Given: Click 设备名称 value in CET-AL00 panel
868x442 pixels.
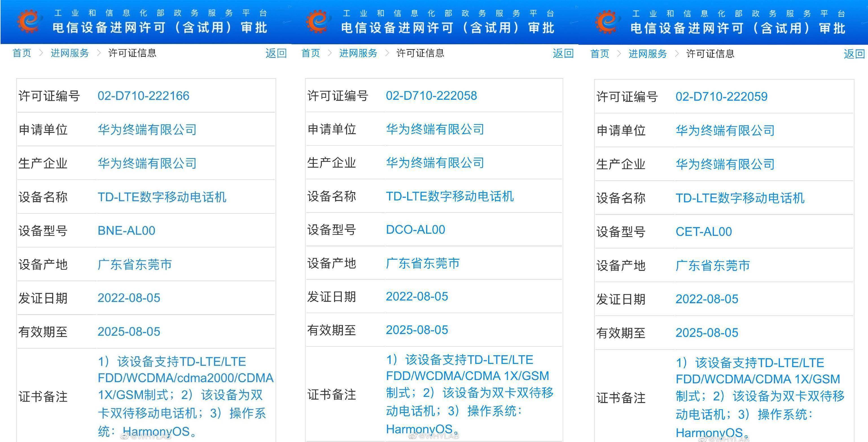Looking at the screenshot, I should [x=740, y=198].
